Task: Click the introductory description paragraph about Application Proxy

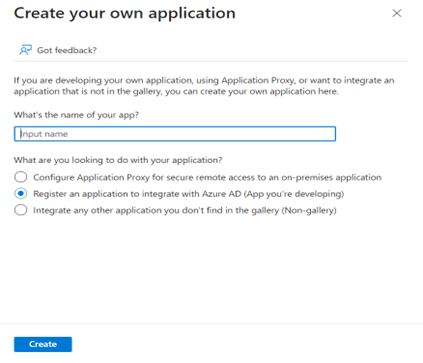Action: click(204, 86)
